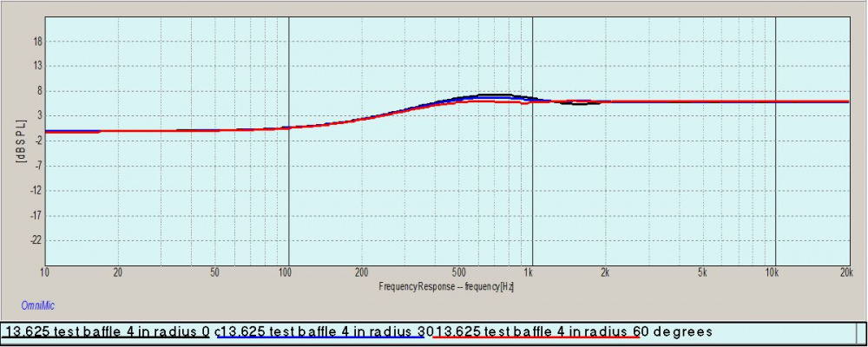868x347 pixels.
Task: Click the small empty box right of legend
Action: (x=860, y=331)
